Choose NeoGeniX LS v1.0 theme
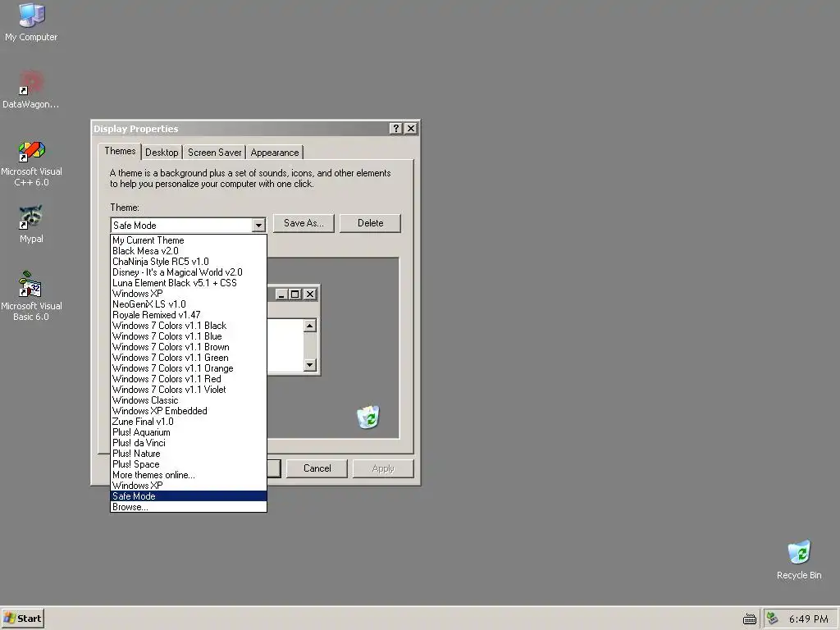The image size is (840, 630). point(189,304)
